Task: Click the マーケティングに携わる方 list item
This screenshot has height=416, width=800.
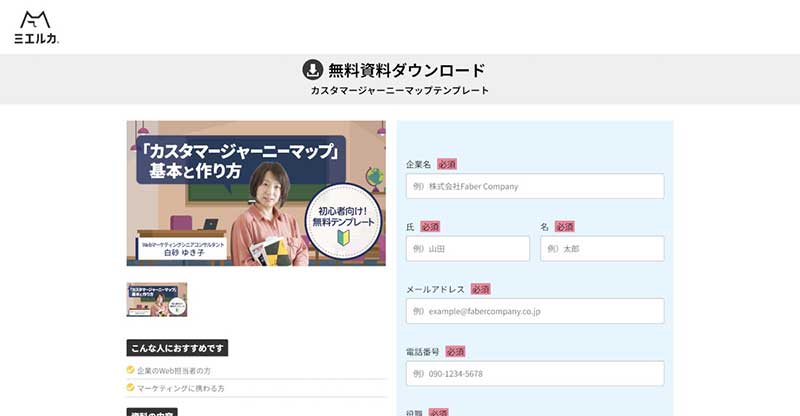Action: [x=181, y=388]
